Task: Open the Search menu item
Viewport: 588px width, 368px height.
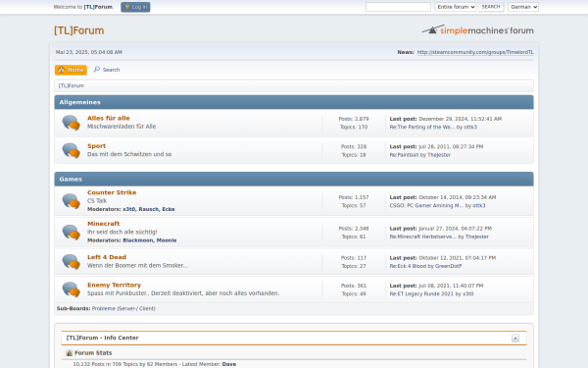Action: [107, 70]
